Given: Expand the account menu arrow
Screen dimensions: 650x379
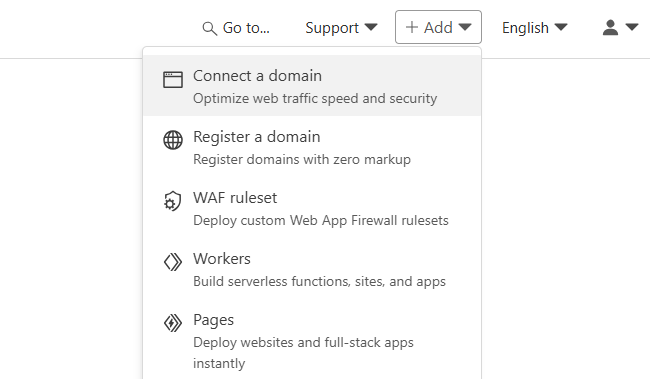Looking at the screenshot, I should [632, 27].
